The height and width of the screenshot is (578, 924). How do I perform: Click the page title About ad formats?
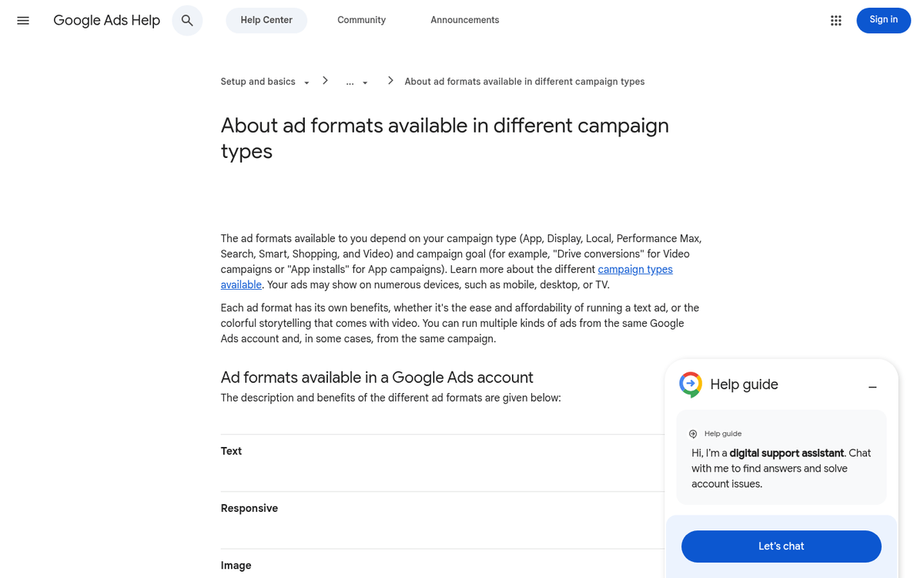point(444,138)
